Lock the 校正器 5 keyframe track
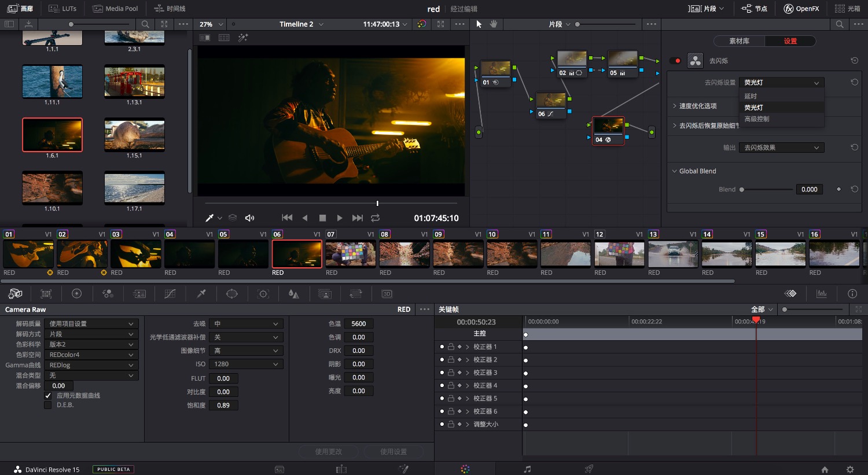The height and width of the screenshot is (475, 868). (451, 399)
